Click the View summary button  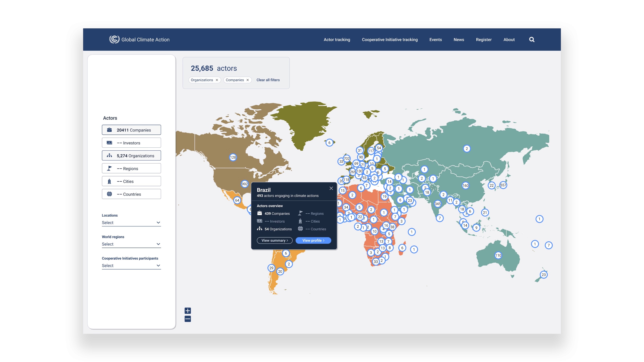point(275,240)
